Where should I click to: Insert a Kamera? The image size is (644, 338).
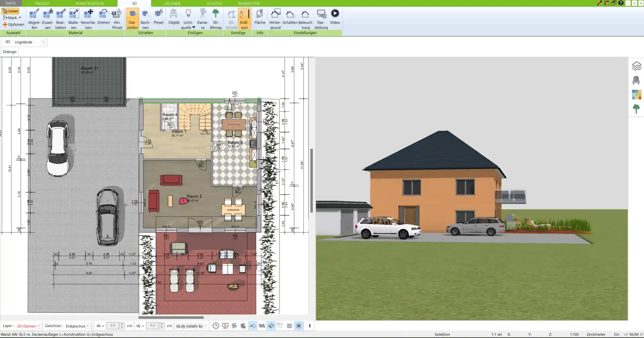point(202,19)
